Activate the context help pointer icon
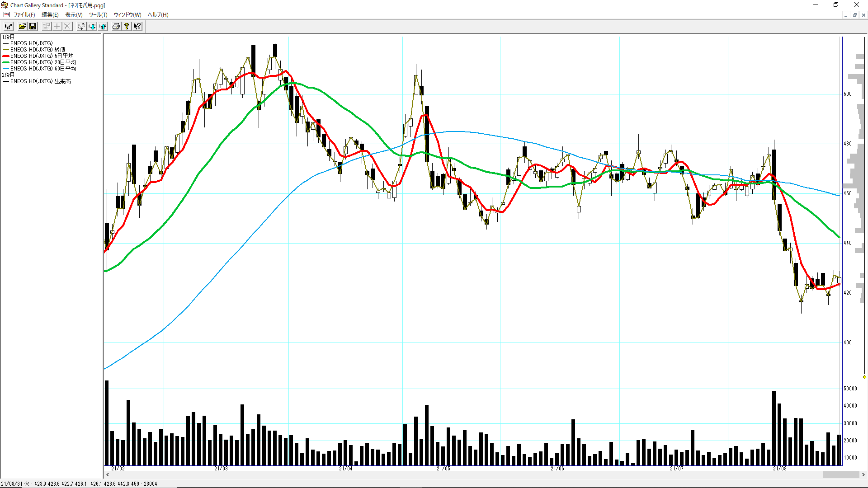 (x=137, y=26)
